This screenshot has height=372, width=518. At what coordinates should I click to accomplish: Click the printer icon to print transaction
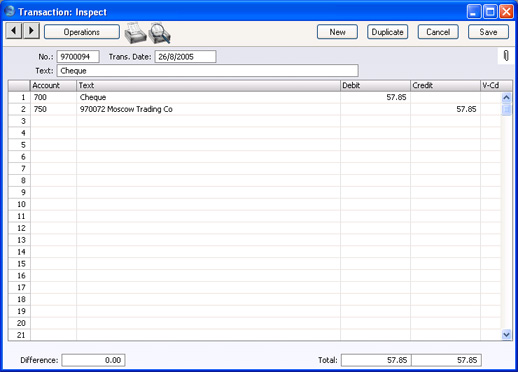pyautogui.click(x=135, y=33)
